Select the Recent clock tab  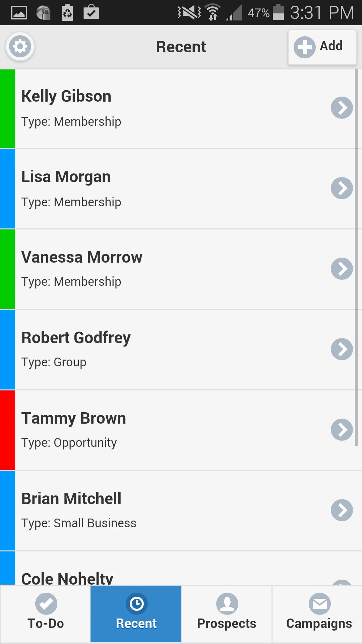tap(136, 613)
